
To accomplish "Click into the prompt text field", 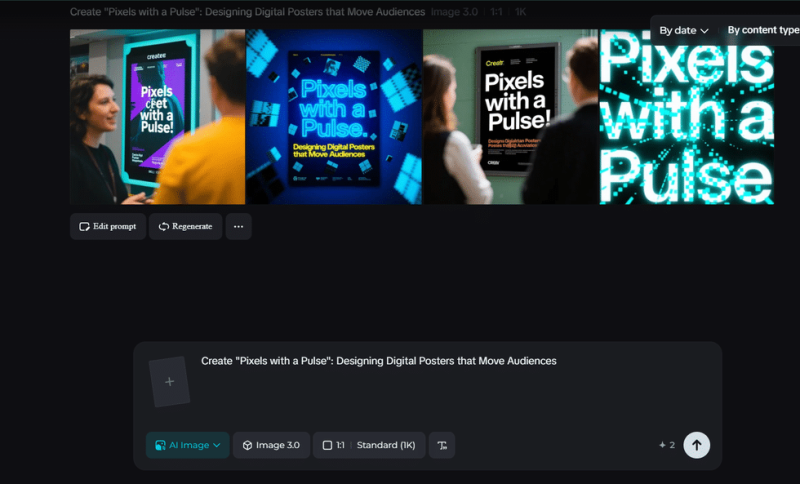I will [379, 361].
